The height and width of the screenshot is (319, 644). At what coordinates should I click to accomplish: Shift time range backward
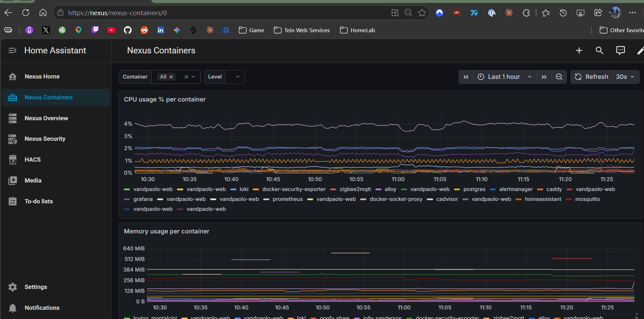(x=466, y=77)
